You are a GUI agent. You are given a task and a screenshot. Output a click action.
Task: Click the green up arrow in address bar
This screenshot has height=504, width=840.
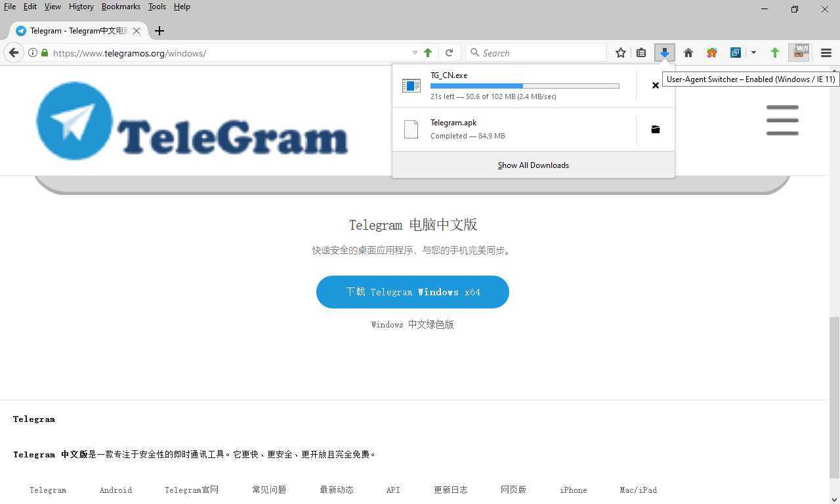428,53
